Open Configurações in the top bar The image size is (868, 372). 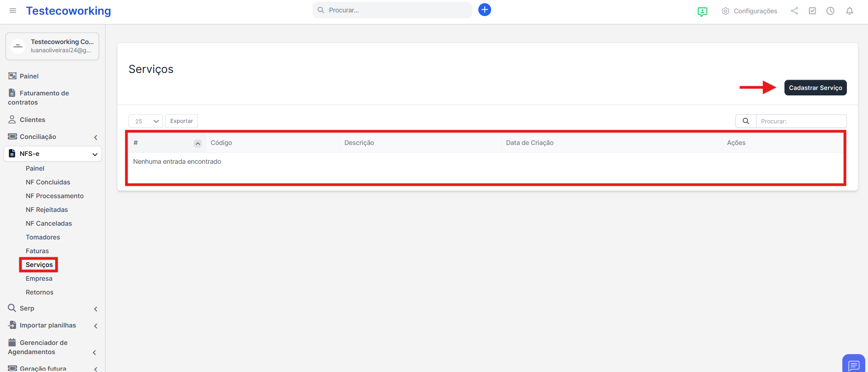click(750, 11)
